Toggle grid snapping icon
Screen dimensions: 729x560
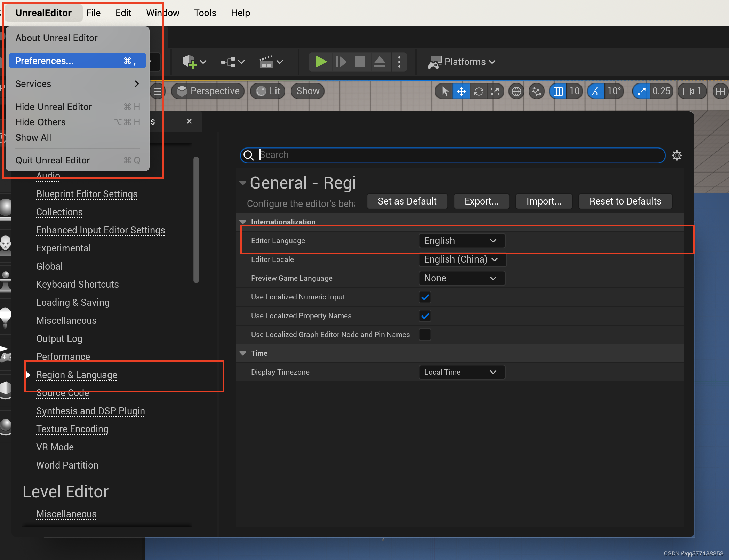(558, 91)
